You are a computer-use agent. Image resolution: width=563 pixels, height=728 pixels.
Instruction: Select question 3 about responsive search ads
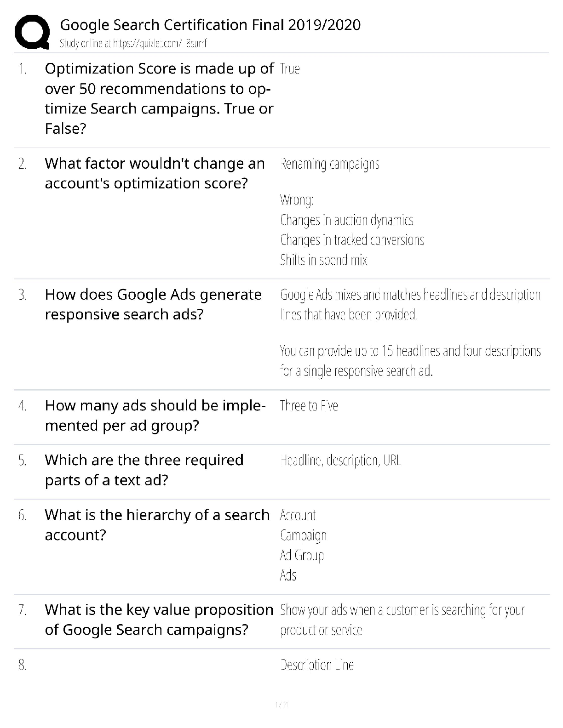point(153,304)
